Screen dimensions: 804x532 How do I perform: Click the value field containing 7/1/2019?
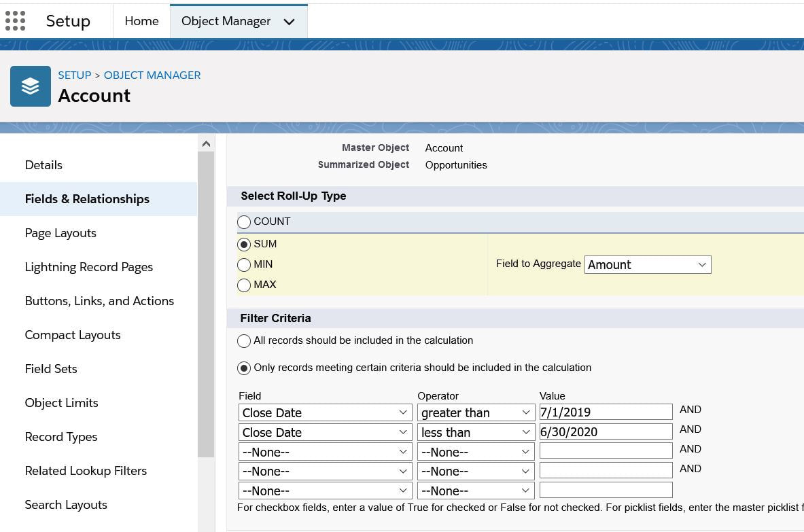pyautogui.click(x=606, y=412)
